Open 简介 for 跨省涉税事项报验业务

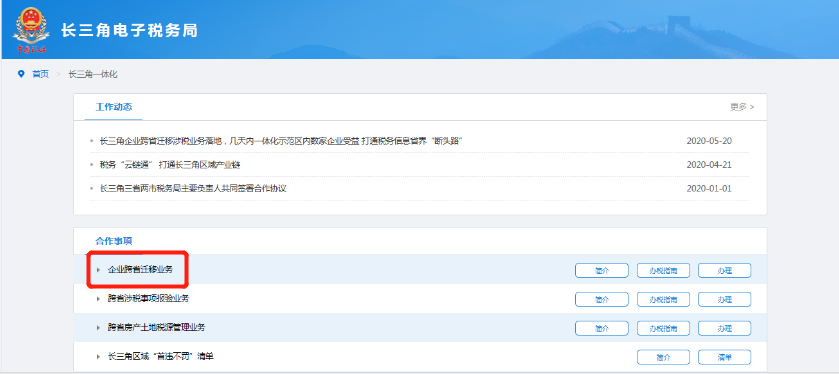point(602,300)
